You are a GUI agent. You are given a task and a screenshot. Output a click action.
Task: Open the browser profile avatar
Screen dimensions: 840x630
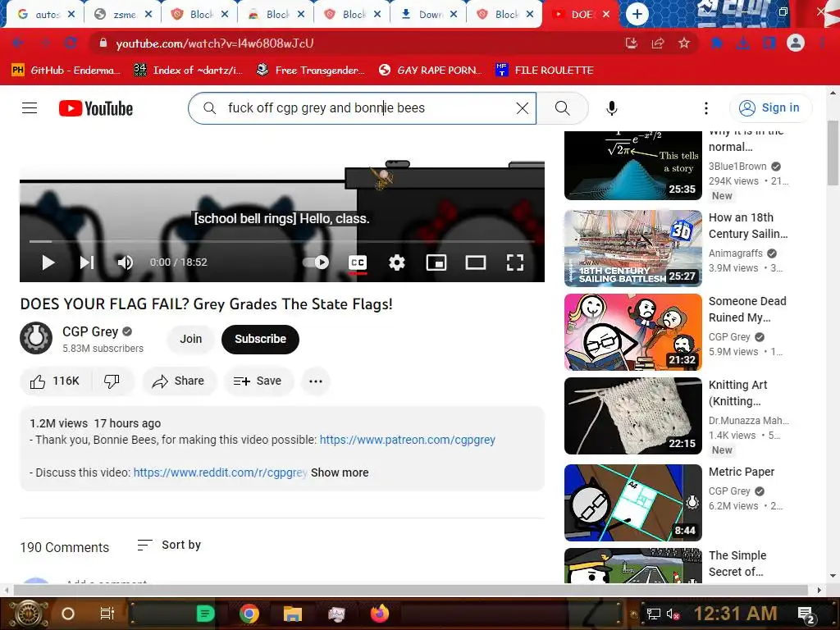[796, 43]
